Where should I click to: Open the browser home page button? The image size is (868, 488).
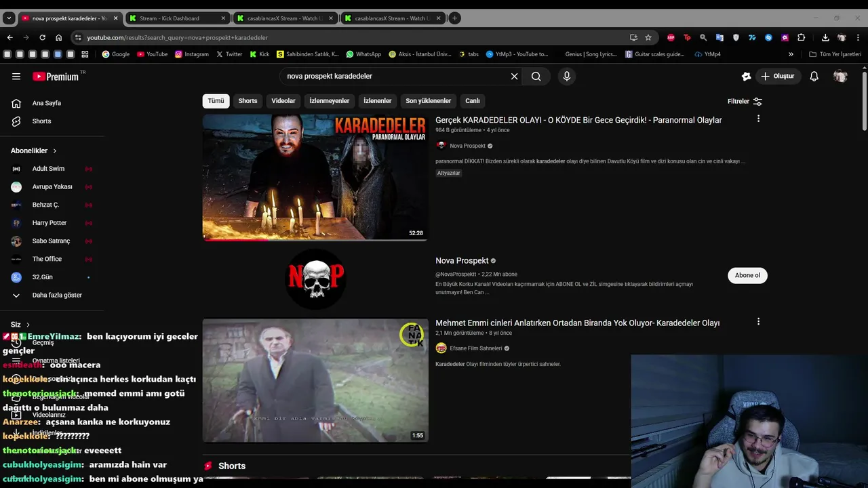(59, 37)
